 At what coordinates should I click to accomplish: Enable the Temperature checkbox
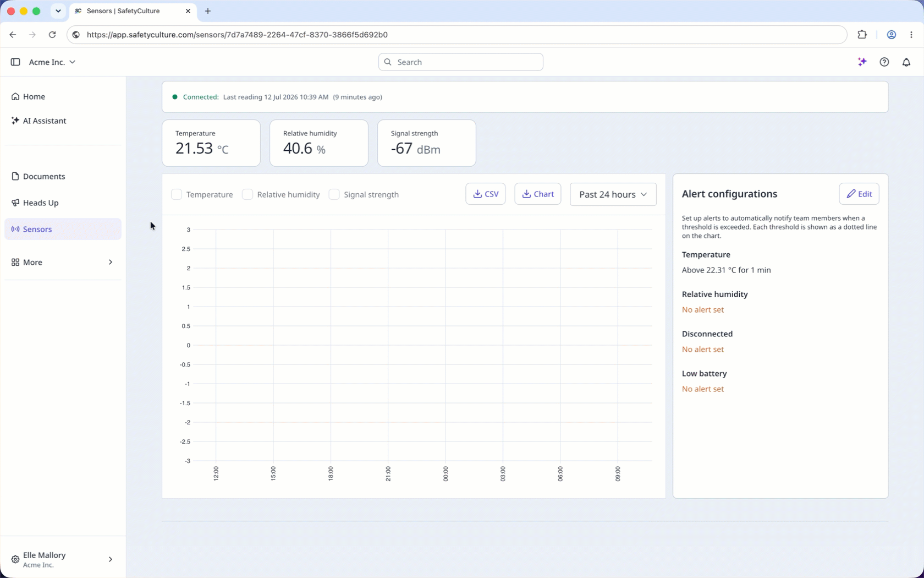pos(177,194)
